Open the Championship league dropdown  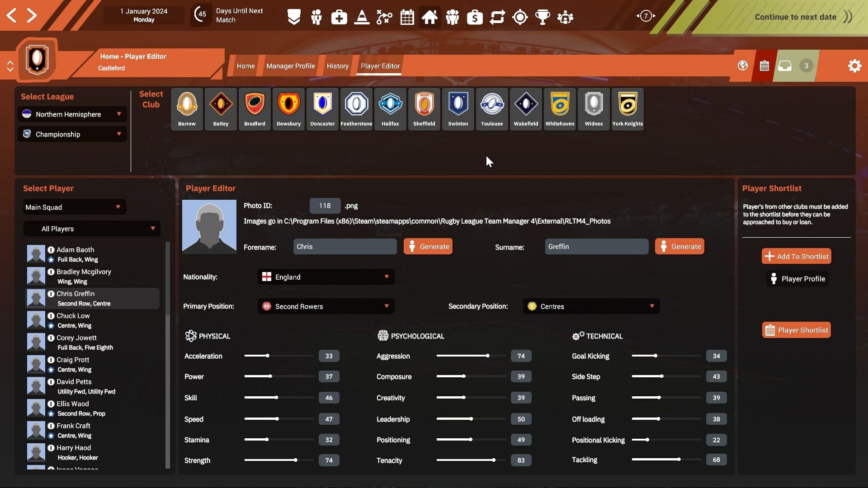72,134
